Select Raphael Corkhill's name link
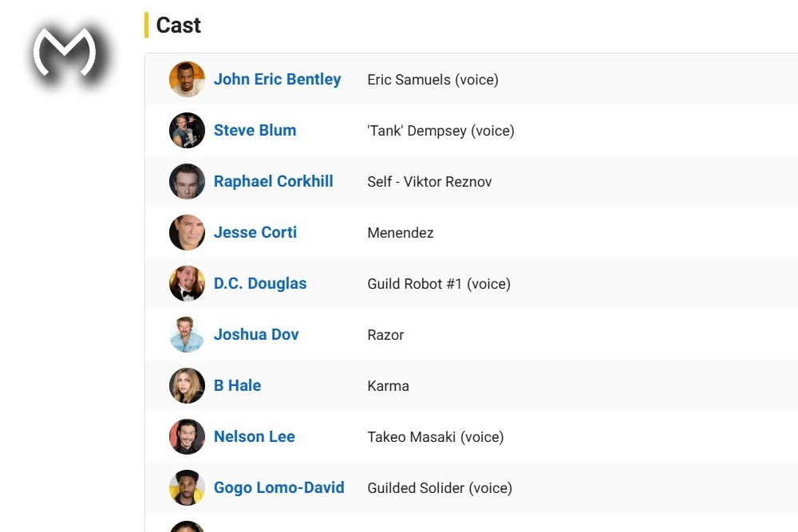Viewport: 798px width, 532px height. pos(273,181)
